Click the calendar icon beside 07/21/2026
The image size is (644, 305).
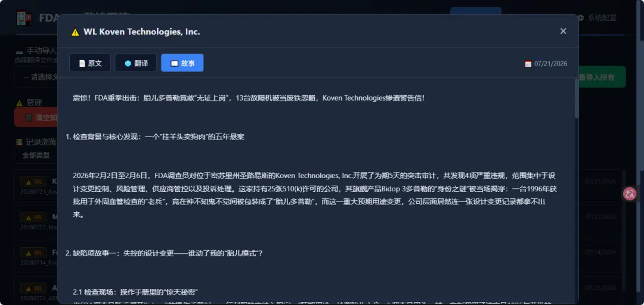pos(528,64)
